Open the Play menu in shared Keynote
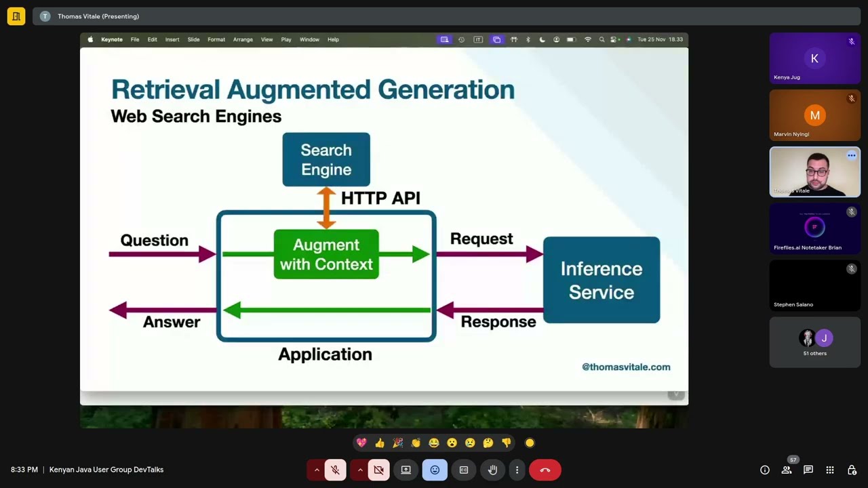Screen dimensions: 868x488 (286, 39)
